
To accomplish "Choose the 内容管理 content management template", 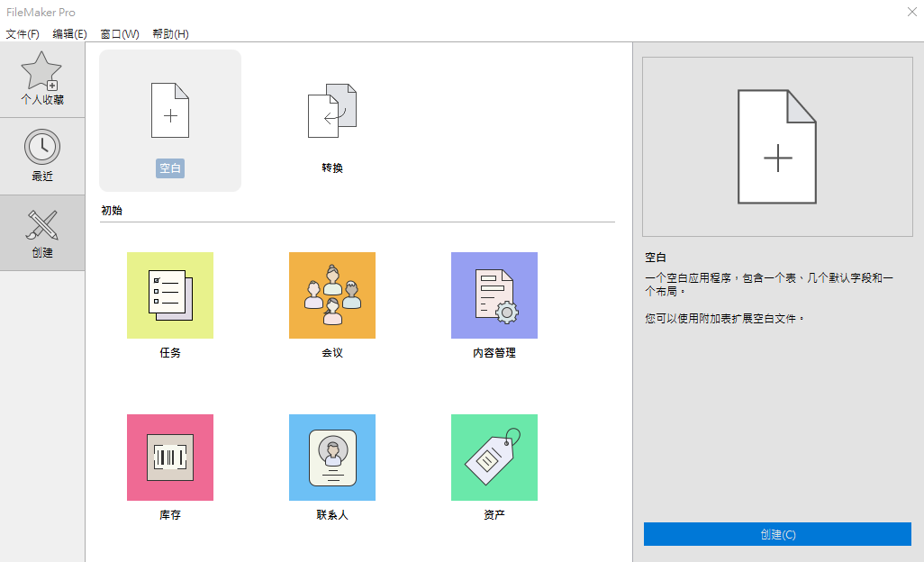I will (x=494, y=295).
